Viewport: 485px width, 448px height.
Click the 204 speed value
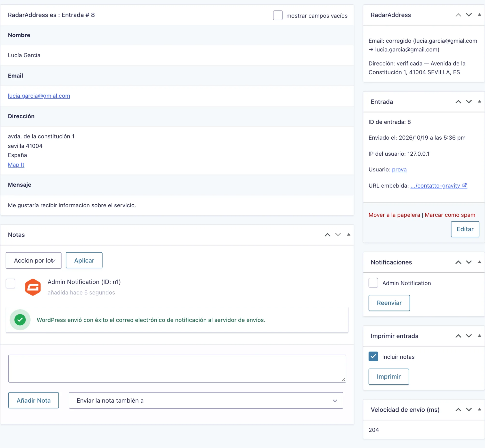[373, 430]
